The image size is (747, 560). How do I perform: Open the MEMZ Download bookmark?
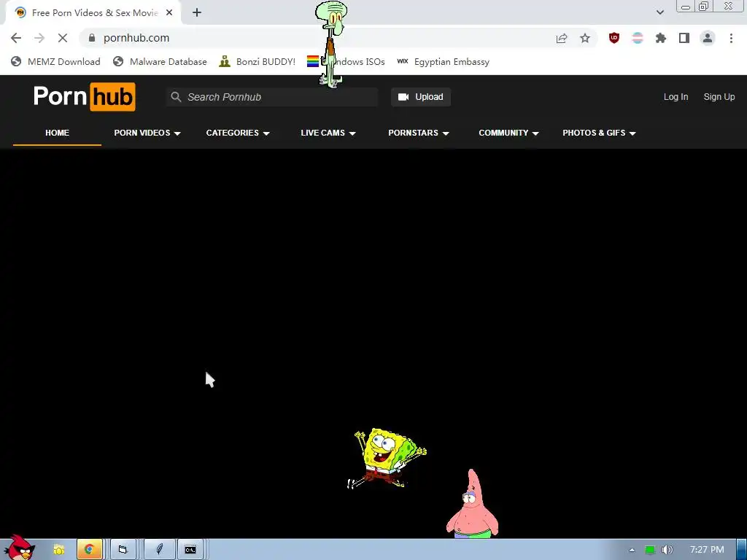coord(55,61)
